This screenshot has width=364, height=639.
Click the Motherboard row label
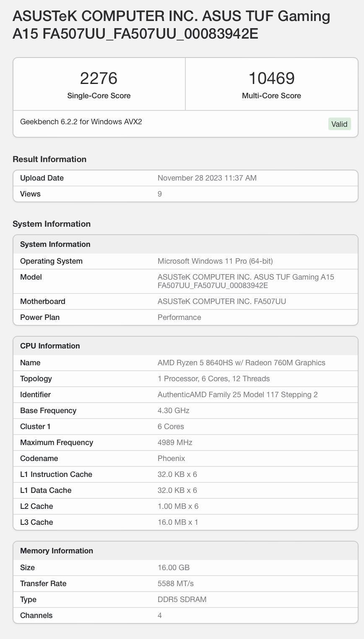pos(43,301)
